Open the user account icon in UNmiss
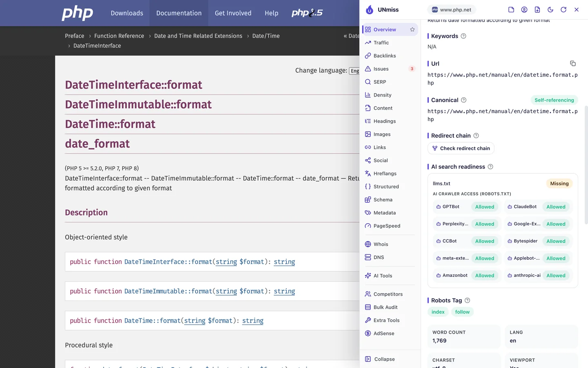Viewport: 588px width, 368px height. [x=524, y=9]
